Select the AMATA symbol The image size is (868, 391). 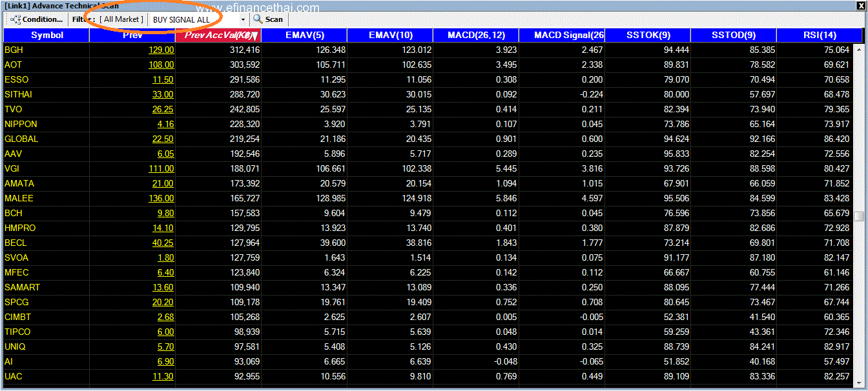[19, 183]
